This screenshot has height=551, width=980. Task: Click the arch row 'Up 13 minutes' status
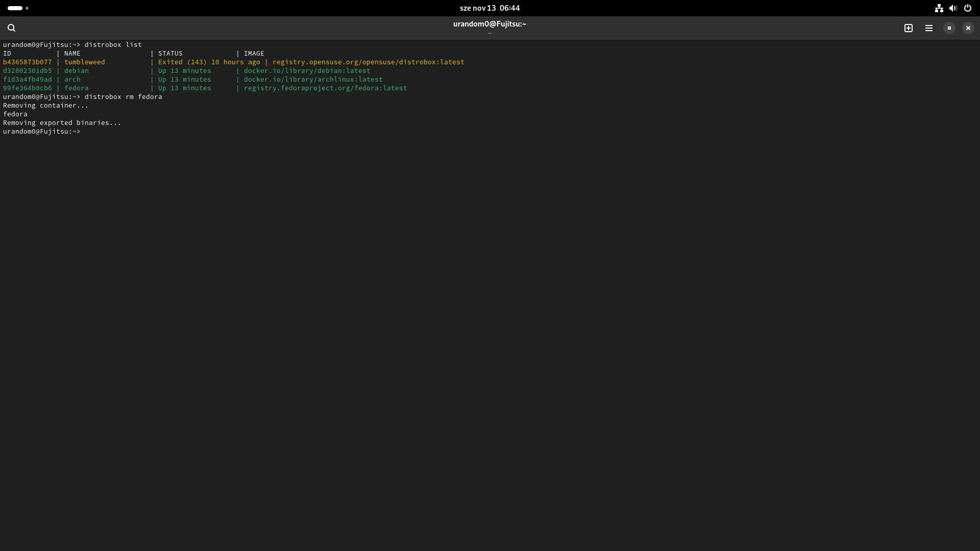(185, 80)
